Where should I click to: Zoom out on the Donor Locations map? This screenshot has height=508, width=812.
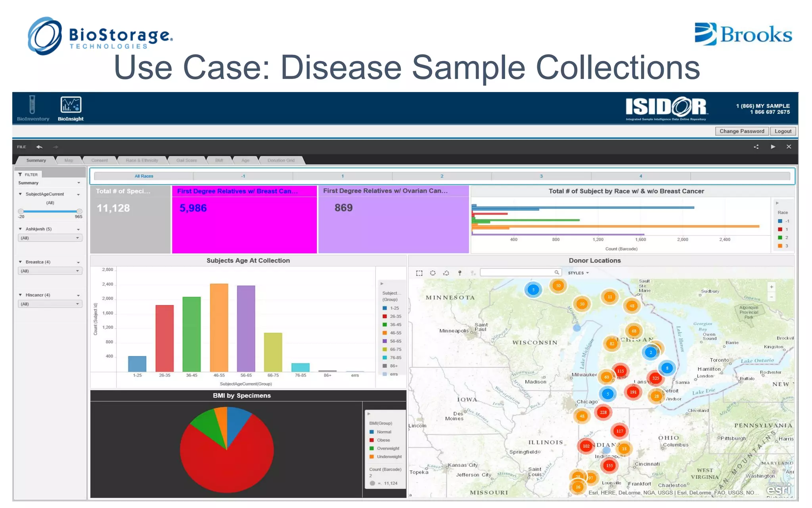pos(772,297)
